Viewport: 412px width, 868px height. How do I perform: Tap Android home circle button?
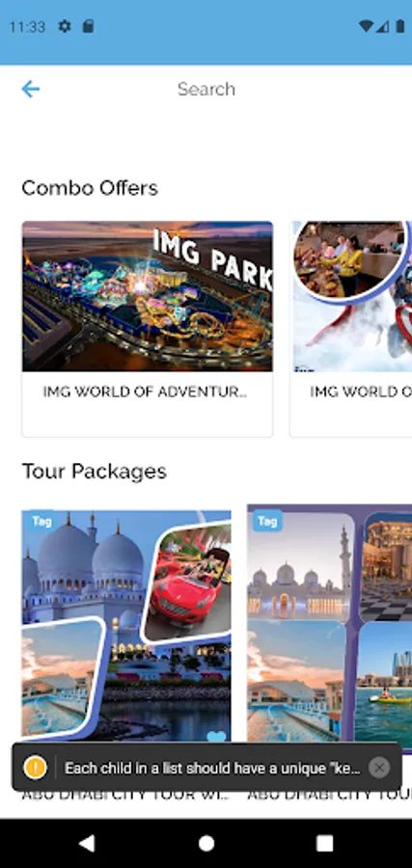(206, 843)
